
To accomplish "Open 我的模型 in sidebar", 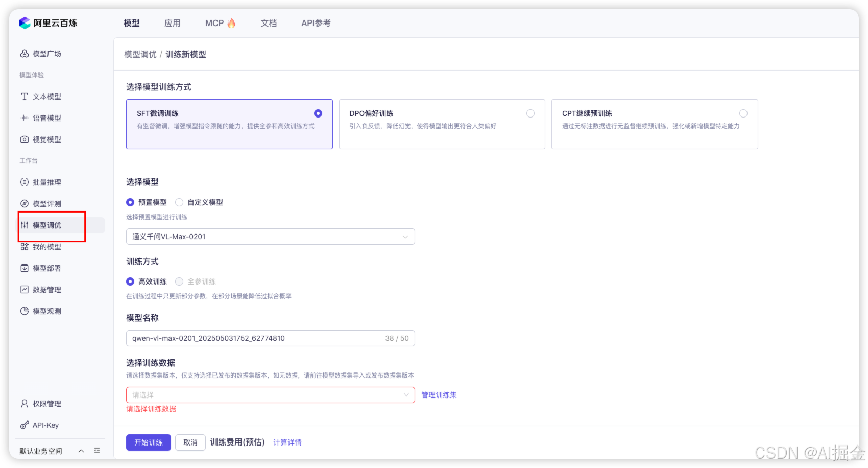I will click(47, 247).
